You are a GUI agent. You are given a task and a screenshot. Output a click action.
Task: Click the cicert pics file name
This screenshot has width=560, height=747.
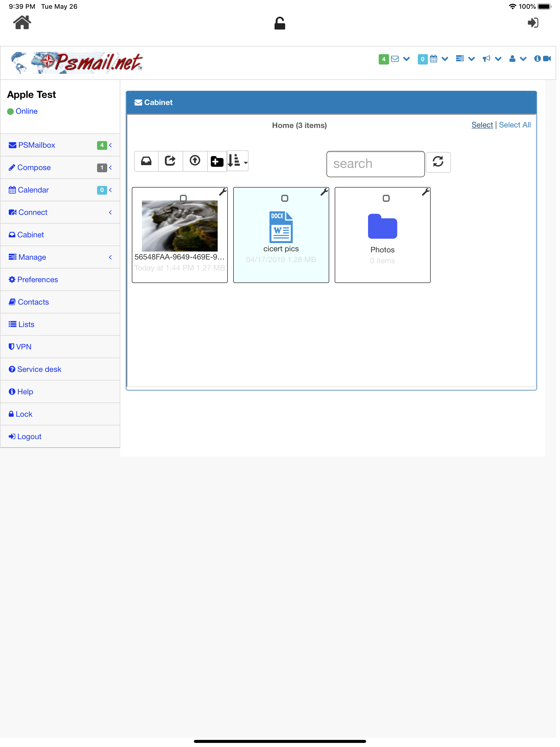pos(281,249)
